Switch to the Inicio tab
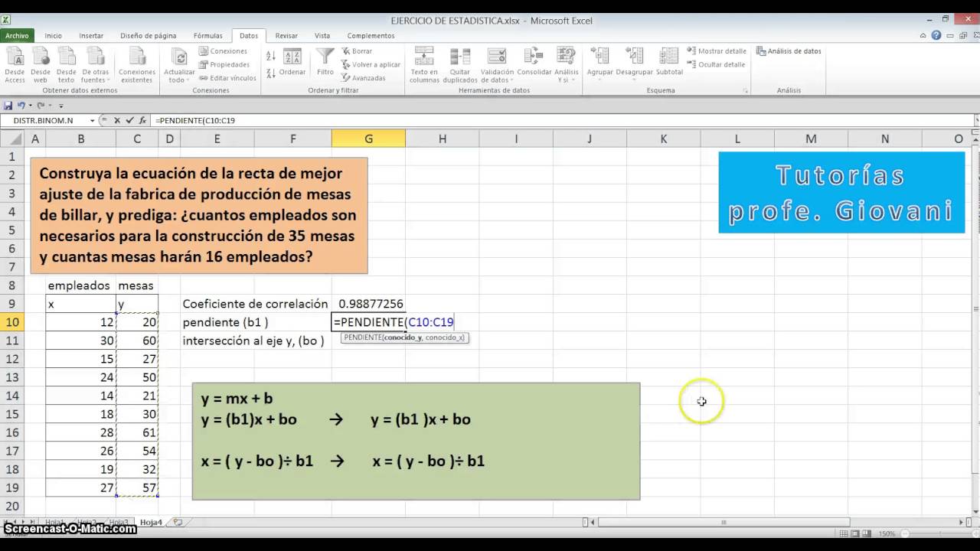Screen dimensions: 980x551 pyautogui.click(x=53, y=36)
